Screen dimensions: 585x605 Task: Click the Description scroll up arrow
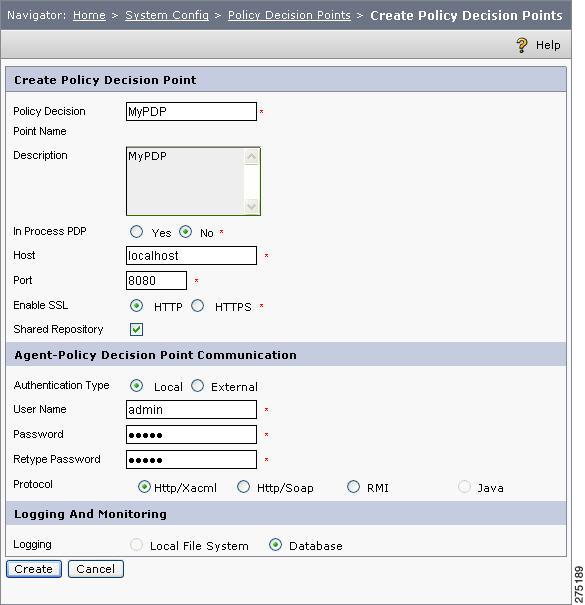coord(251,156)
